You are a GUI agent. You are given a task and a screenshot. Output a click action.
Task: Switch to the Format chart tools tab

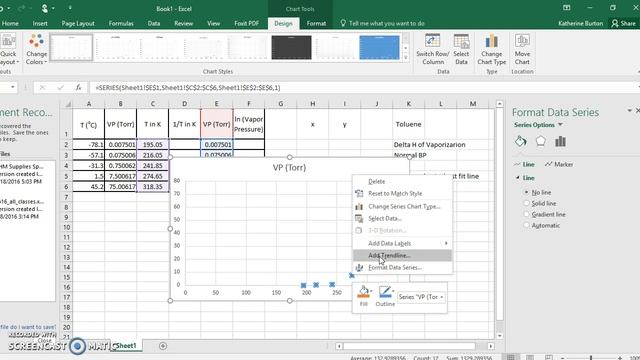click(x=316, y=23)
